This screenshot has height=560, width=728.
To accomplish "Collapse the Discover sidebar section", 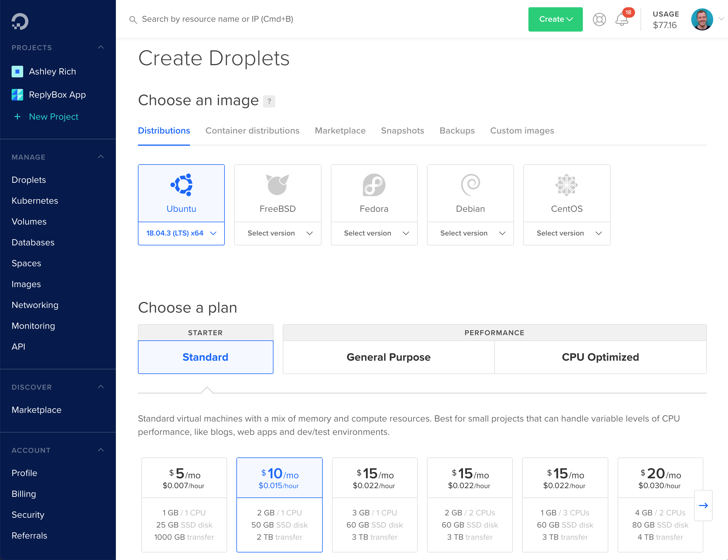I will (x=101, y=387).
